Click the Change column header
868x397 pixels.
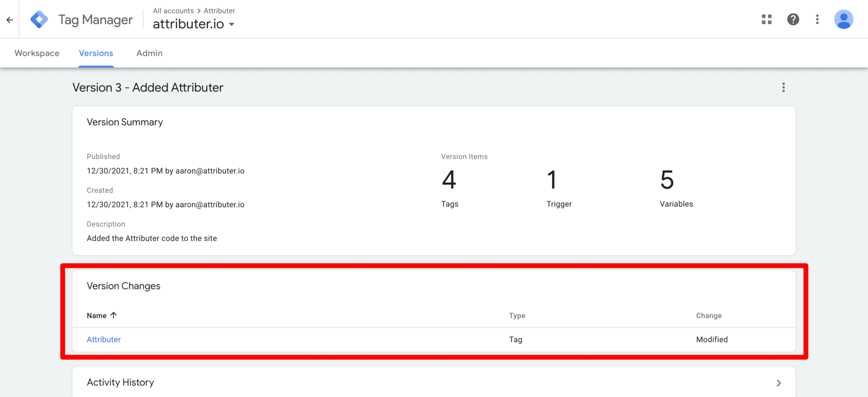coord(709,316)
